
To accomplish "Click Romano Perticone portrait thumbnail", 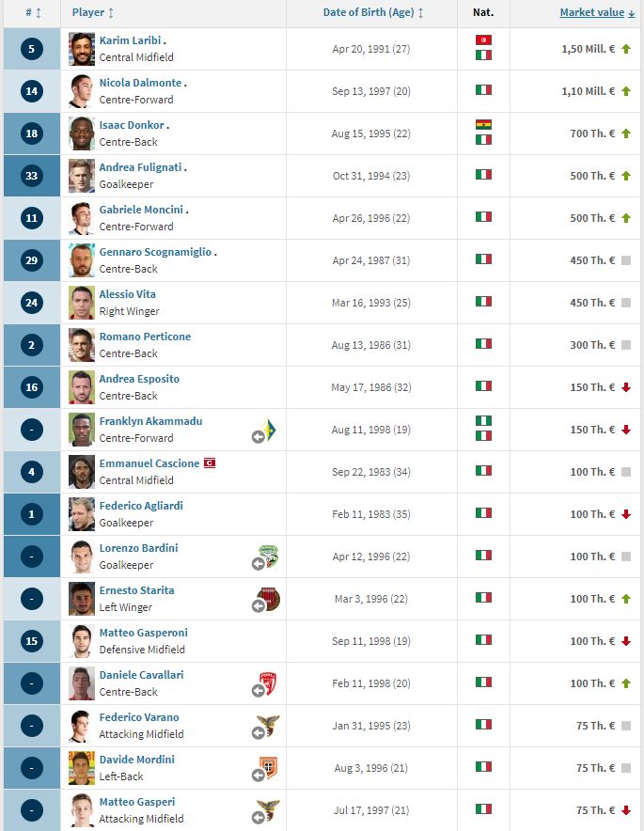I will (x=82, y=345).
